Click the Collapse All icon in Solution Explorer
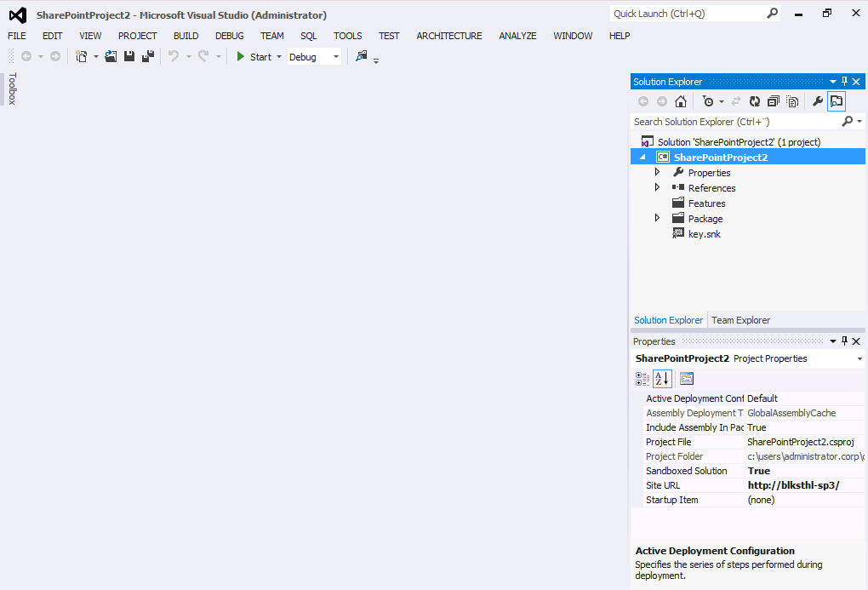The width and height of the screenshot is (868, 590). [773, 101]
